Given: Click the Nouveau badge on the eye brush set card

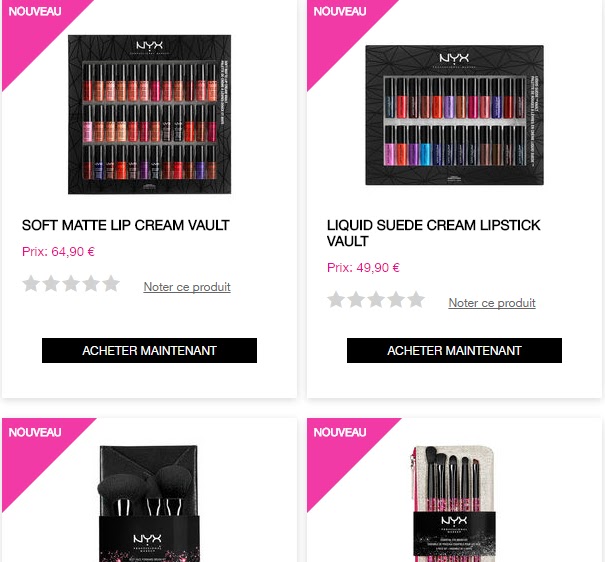Looking at the screenshot, I should 340,432.
